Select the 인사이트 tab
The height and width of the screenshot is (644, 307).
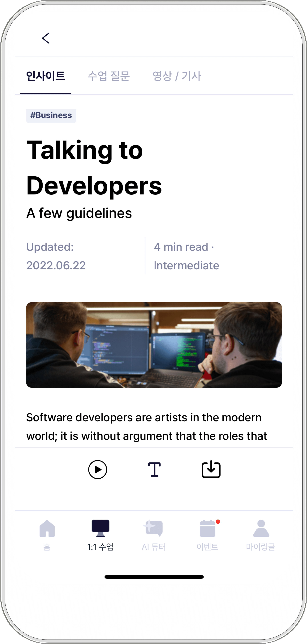pos(46,76)
